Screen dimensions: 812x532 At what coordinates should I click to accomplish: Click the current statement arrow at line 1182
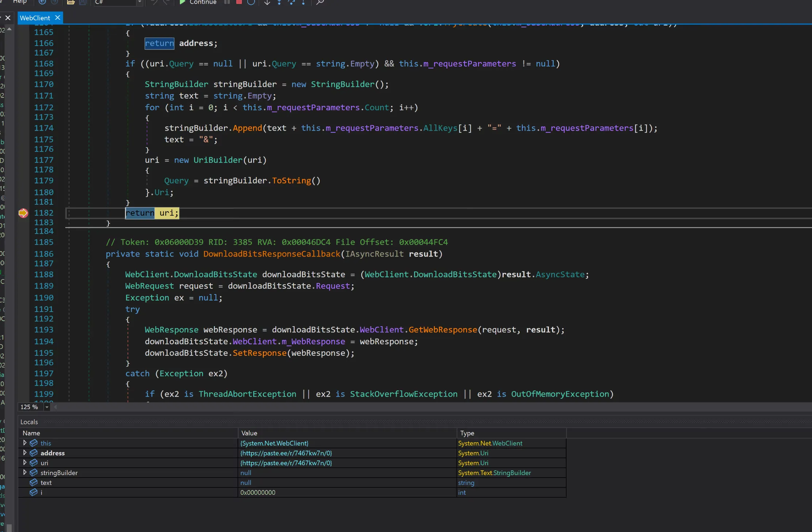23,213
